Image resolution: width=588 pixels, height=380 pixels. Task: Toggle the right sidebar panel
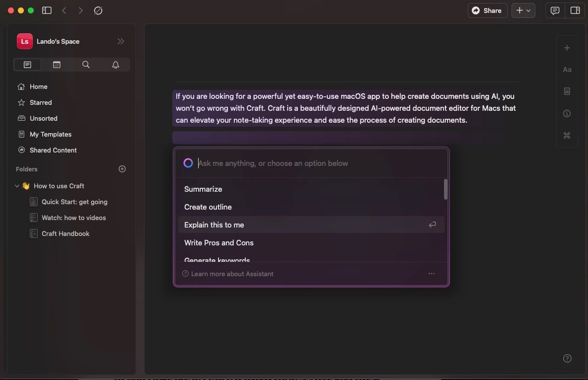coord(575,10)
